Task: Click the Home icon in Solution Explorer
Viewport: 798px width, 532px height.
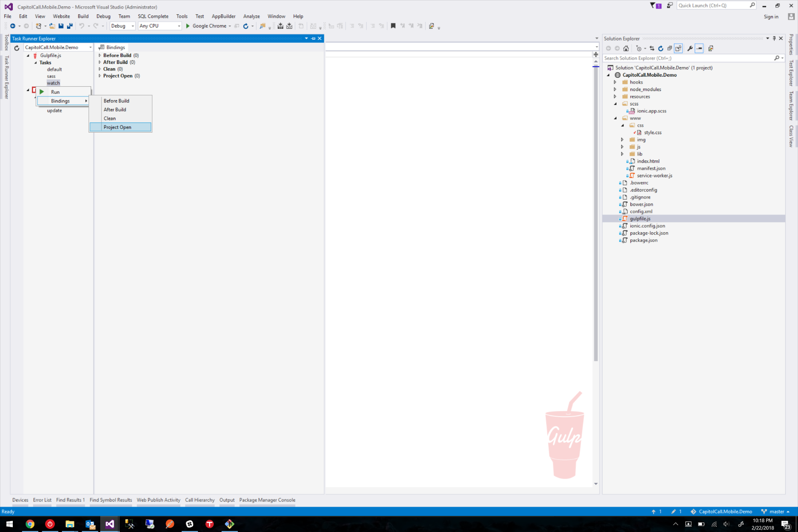Action: [626, 48]
